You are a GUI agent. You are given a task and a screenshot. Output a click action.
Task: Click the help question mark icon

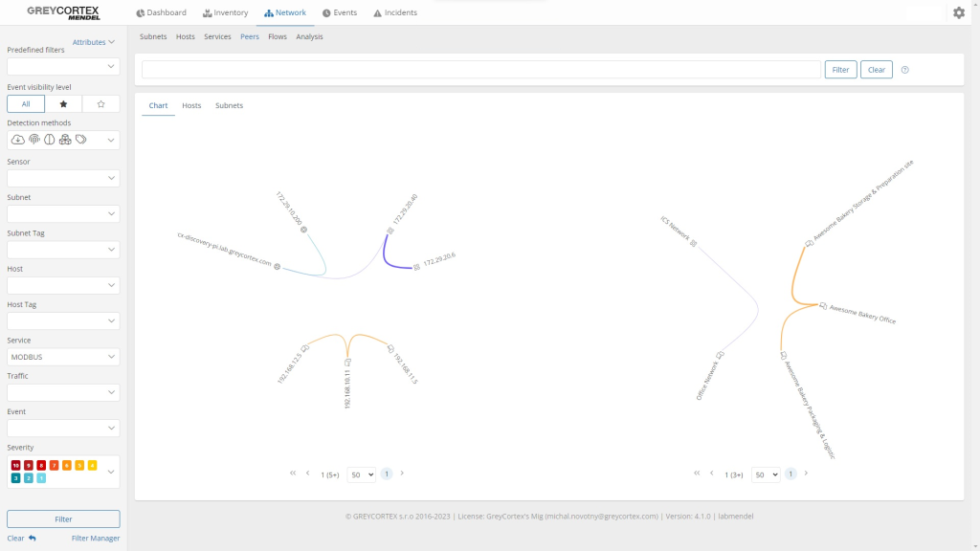[905, 70]
